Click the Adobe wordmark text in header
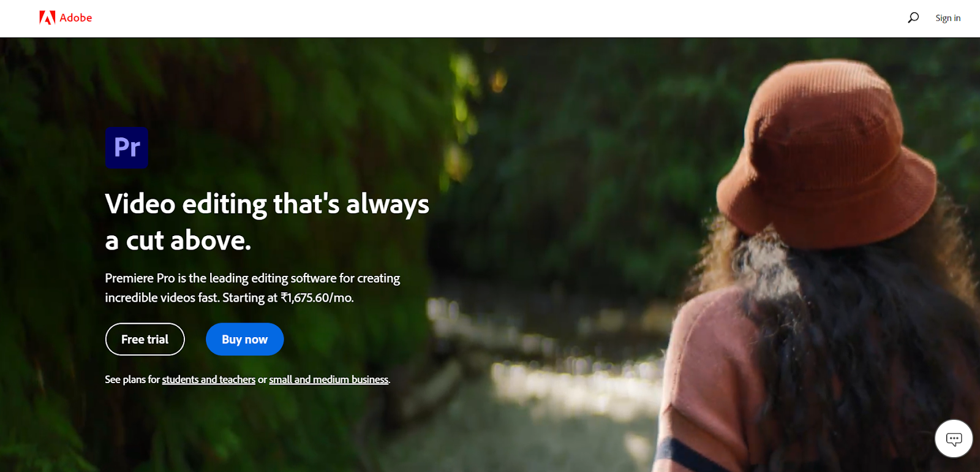The height and width of the screenshot is (472, 980). 76,18
